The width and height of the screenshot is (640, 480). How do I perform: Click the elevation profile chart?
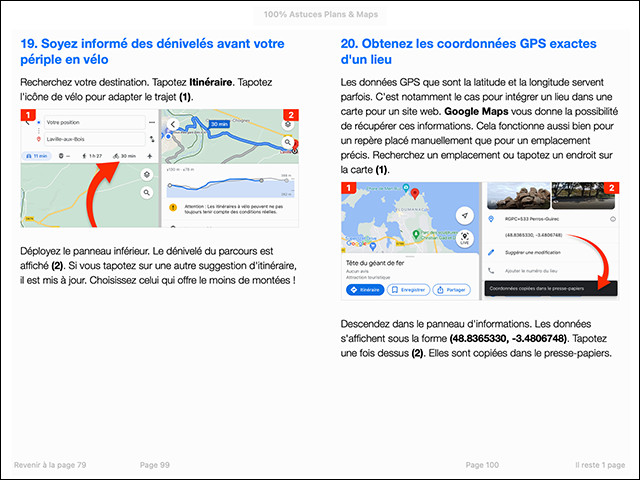coord(228,185)
